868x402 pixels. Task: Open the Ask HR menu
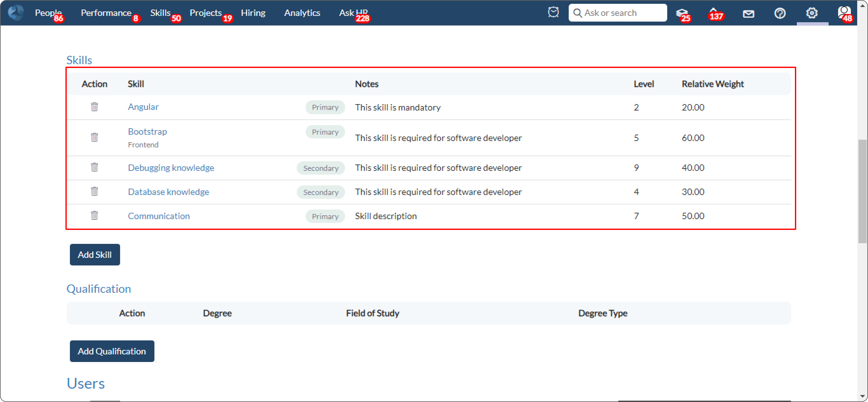(x=354, y=13)
